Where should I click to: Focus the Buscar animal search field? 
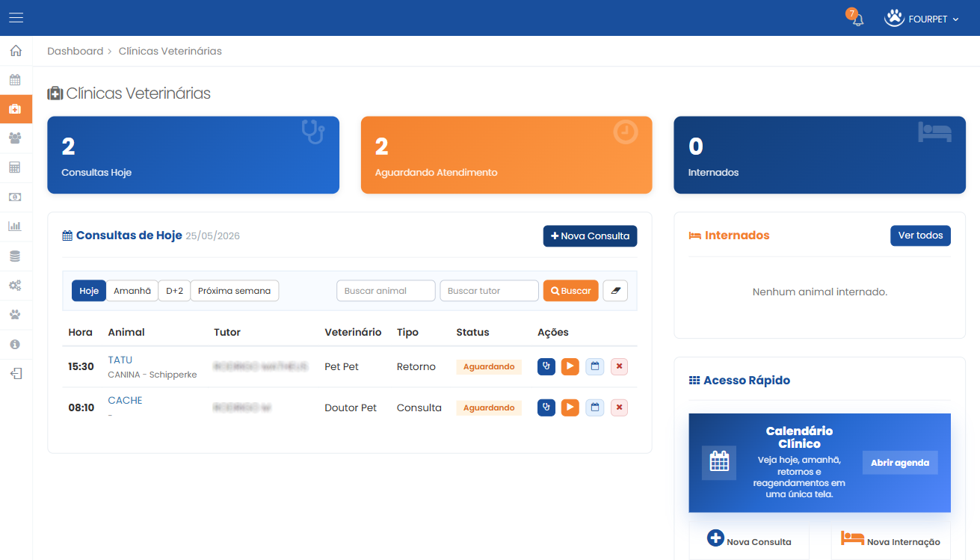click(x=386, y=291)
